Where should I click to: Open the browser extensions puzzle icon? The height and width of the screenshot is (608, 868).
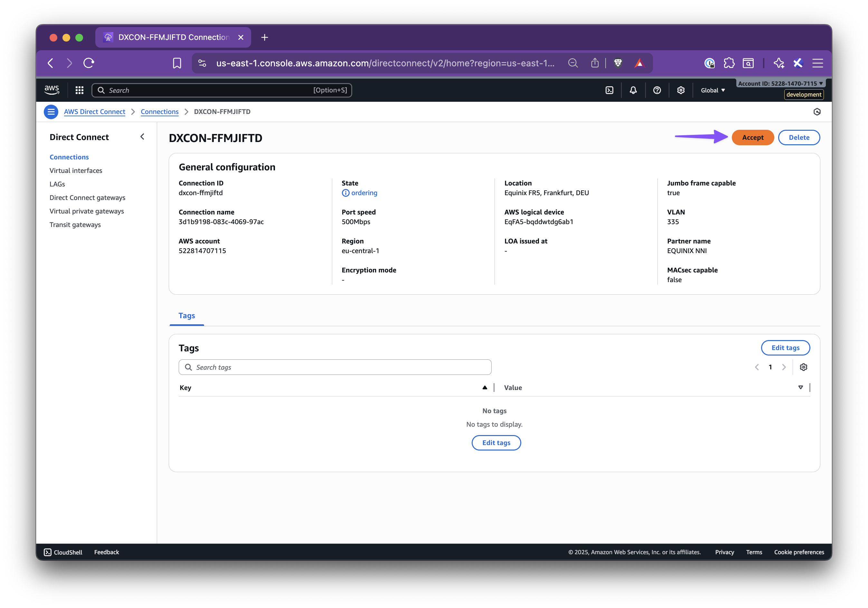point(729,63)
